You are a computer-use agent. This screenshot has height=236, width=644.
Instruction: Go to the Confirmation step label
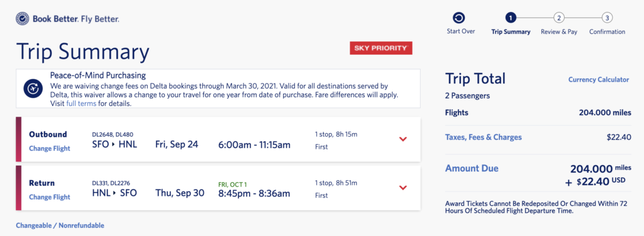pos(607,31)
